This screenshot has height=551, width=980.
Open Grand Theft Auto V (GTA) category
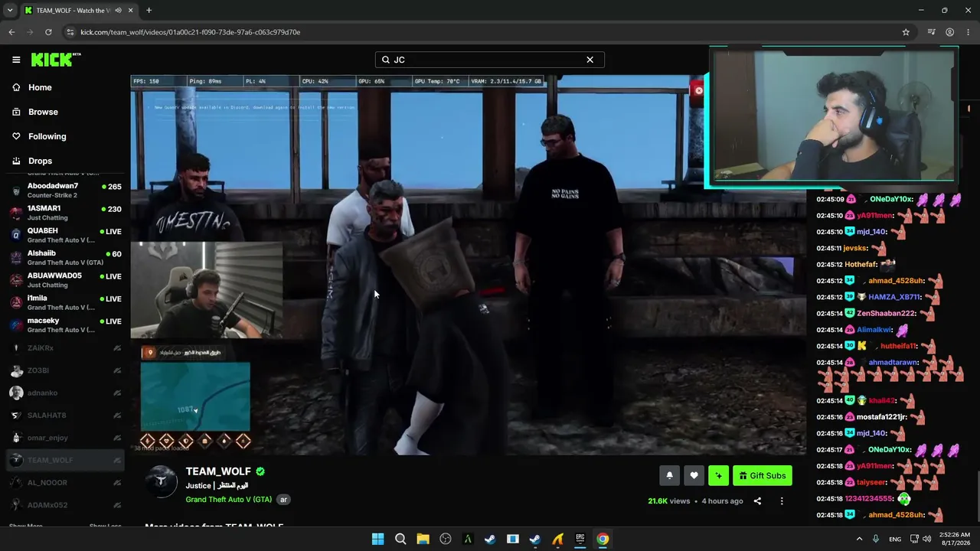[228, 500]
